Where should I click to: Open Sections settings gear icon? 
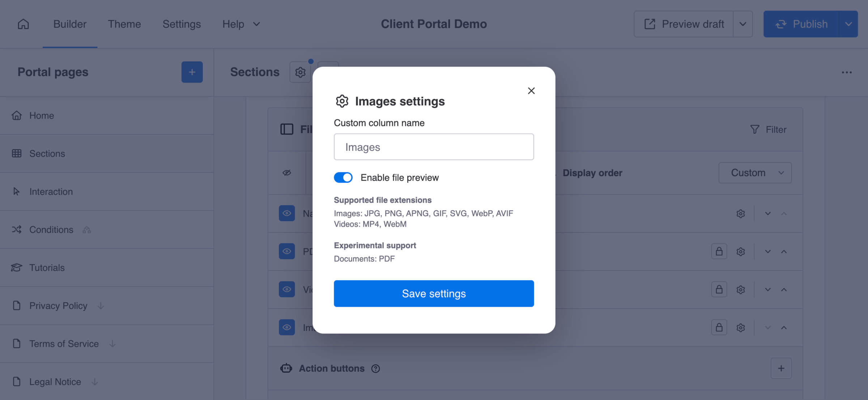(300, 72)
